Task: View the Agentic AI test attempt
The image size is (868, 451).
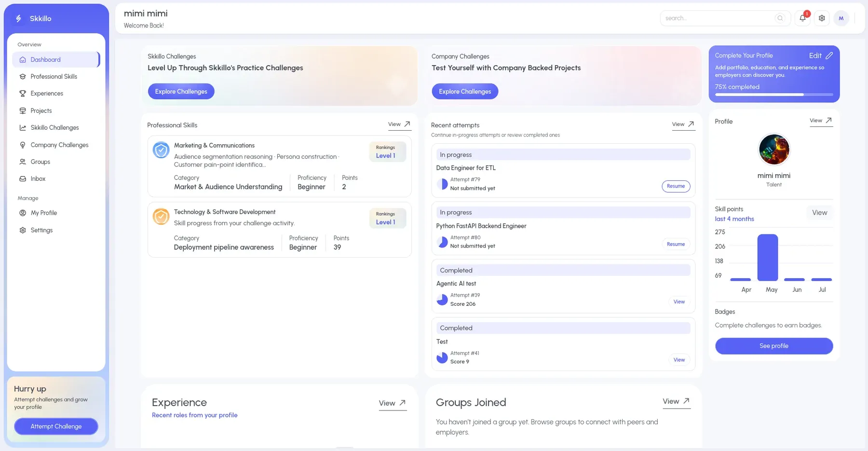Action: click(679, 301)
